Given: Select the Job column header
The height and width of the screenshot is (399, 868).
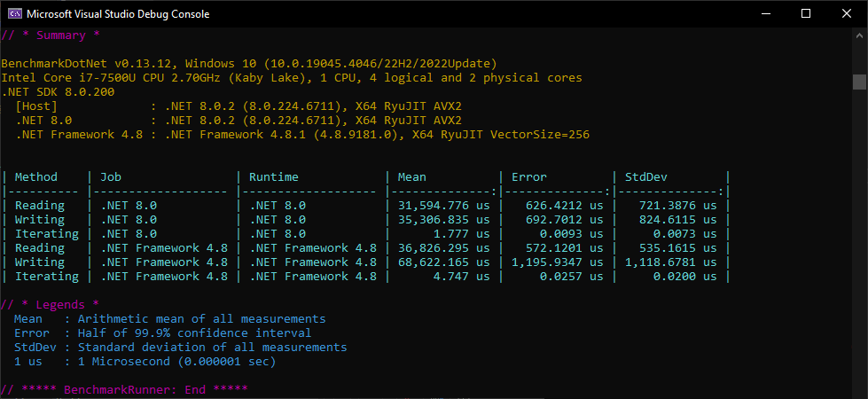Looking at the screenshot, I should click(x=111, y=177).
